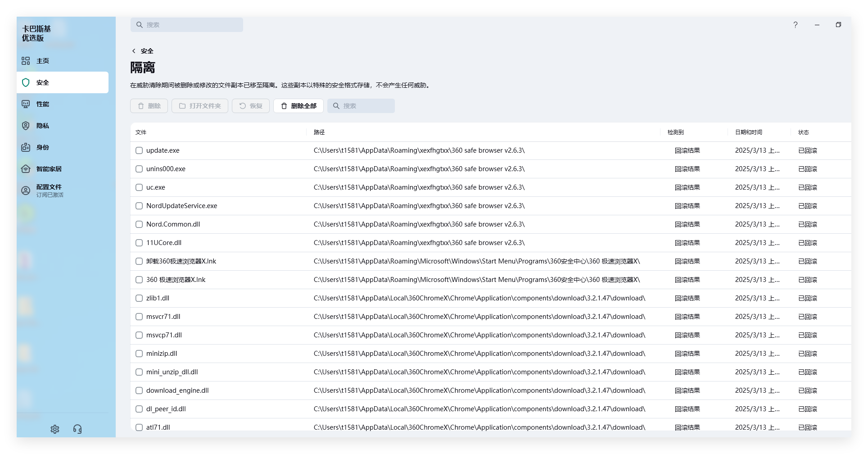Screen dimensions: 868x454
Task: Sort by the 路径 column header
Action: tap(319, 132)
